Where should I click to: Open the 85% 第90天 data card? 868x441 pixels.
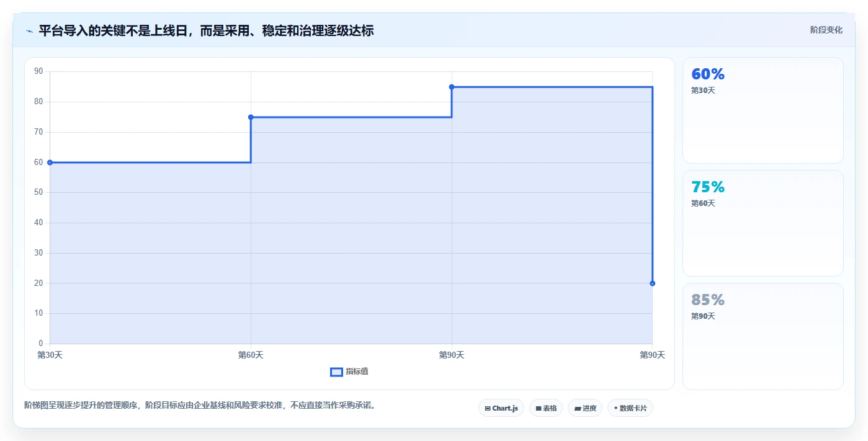coord(763,337)
